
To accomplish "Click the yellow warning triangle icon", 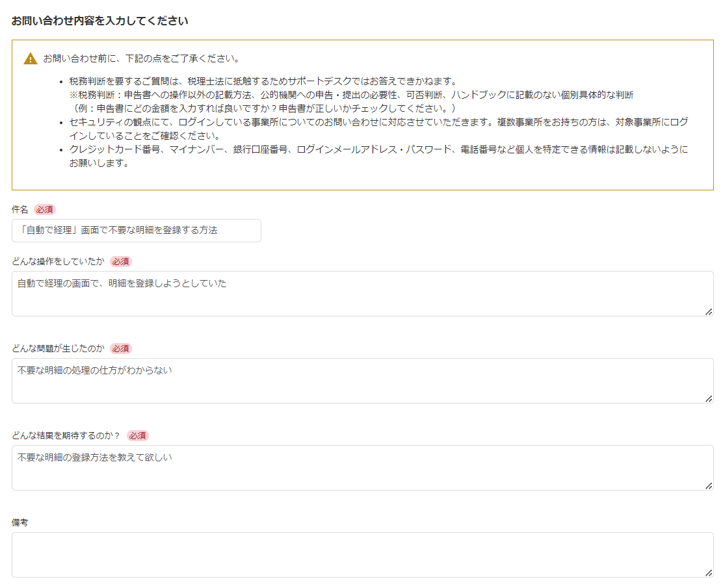I will [x=31, y=58].
